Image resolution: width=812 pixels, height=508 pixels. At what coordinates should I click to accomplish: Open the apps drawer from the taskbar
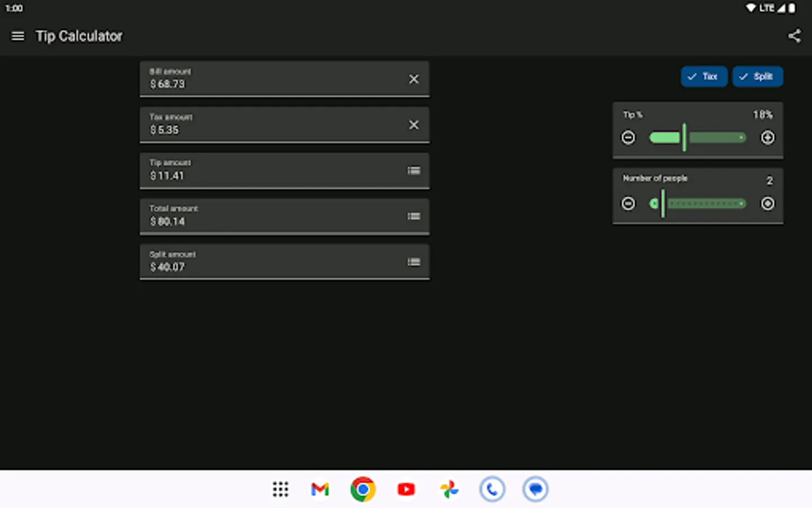[280, 489]
